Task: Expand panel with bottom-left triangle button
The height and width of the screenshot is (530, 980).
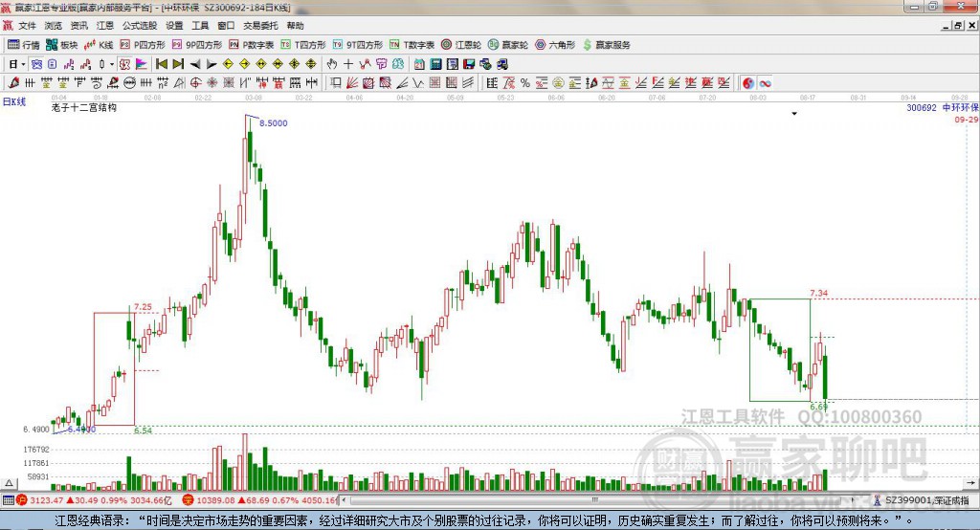Action: [x=9, y=483]
